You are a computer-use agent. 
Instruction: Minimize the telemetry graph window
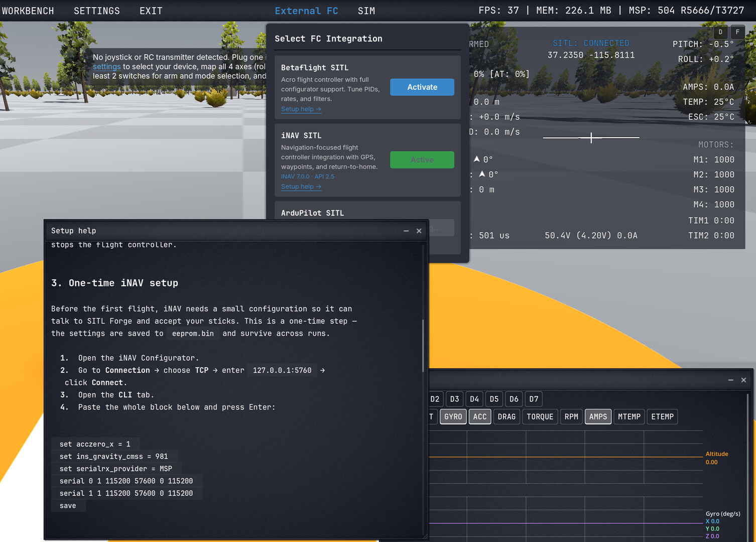[731, 380]
